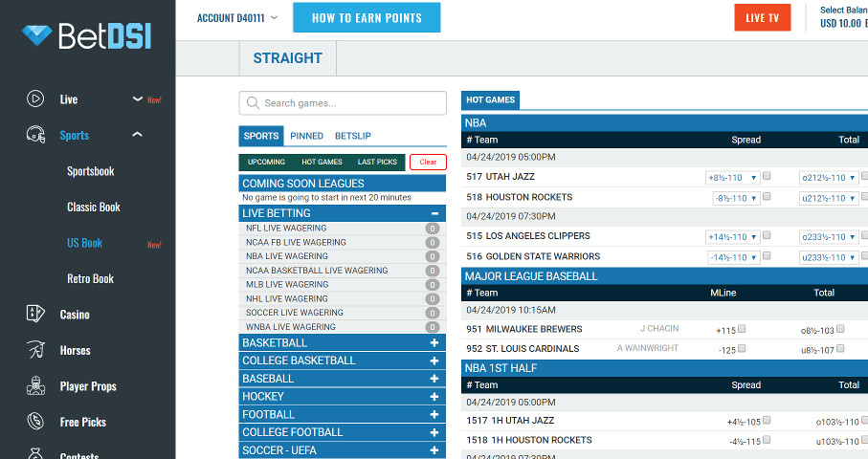Check Brewers over 8½ total box
The width and height of the screenshot is (868, 459).
click(x=840, y=329)
